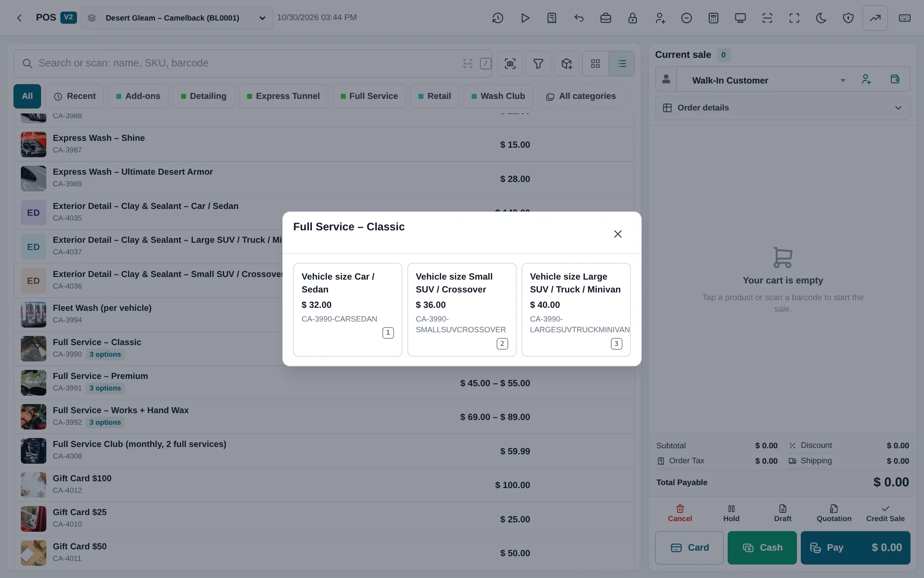Pay with Cash
This screenshot has width=924, height=578.
point(762,548)
